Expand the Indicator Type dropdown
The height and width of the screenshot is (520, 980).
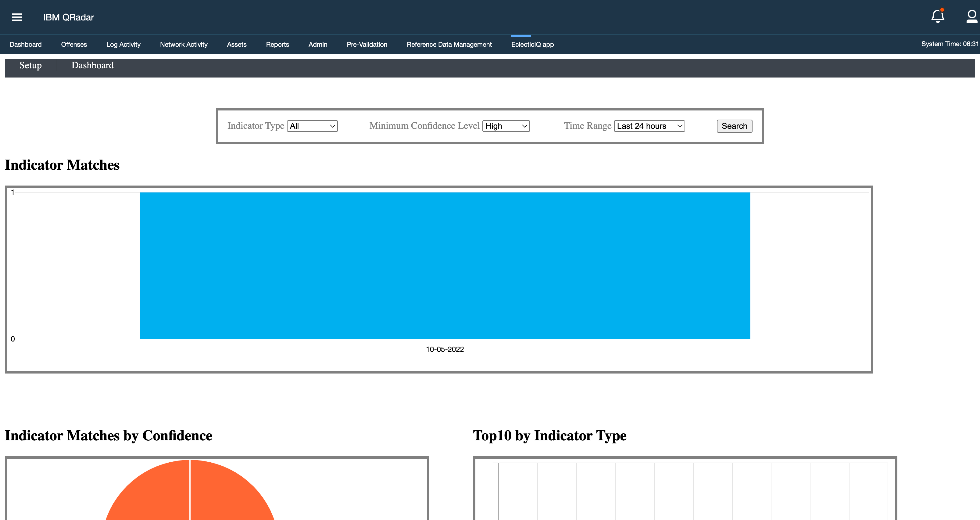click(x=312, y=126)
